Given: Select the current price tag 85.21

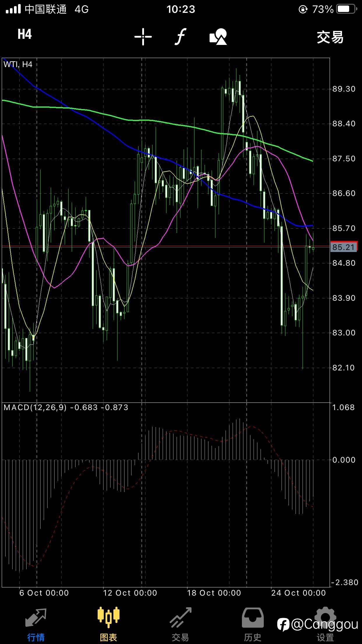Looking at the screenshot, I should point(344,247).
